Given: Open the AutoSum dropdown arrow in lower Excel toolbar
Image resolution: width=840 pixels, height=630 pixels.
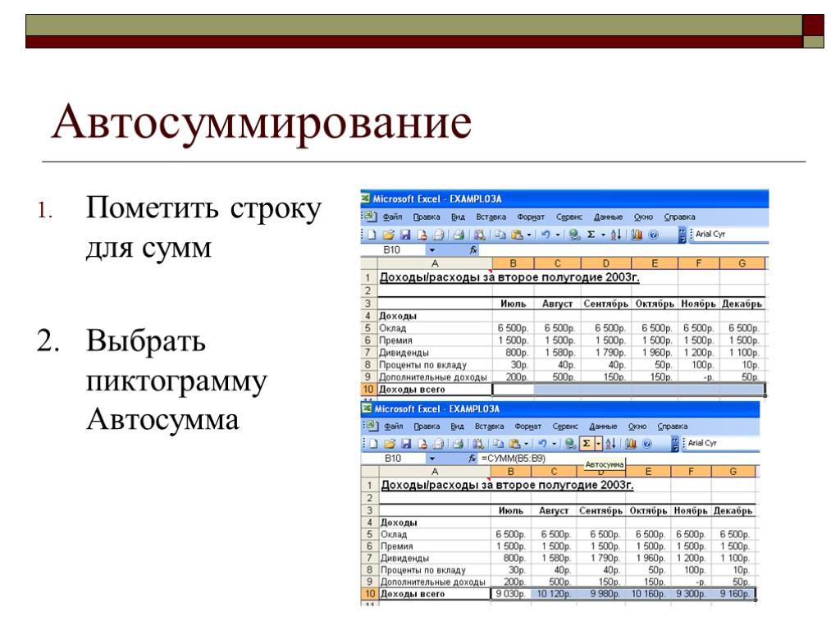Looking at the screenshot, I should 598,444.
